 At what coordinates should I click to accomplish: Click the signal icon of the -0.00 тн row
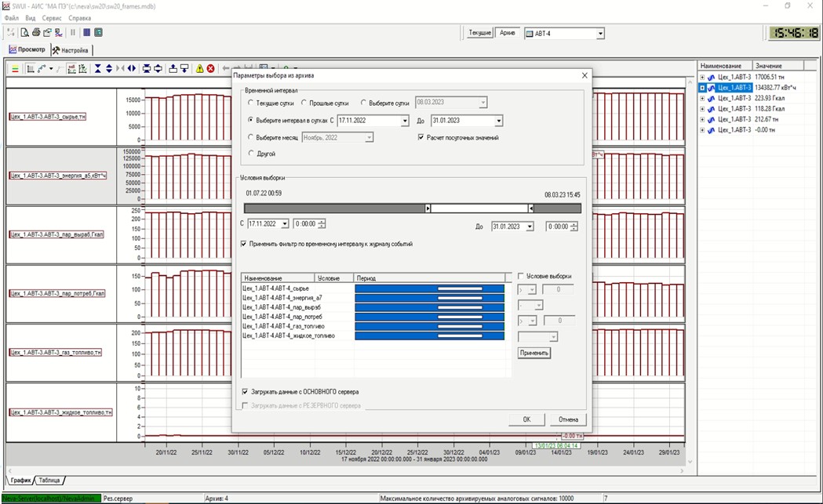pos(712,129)
